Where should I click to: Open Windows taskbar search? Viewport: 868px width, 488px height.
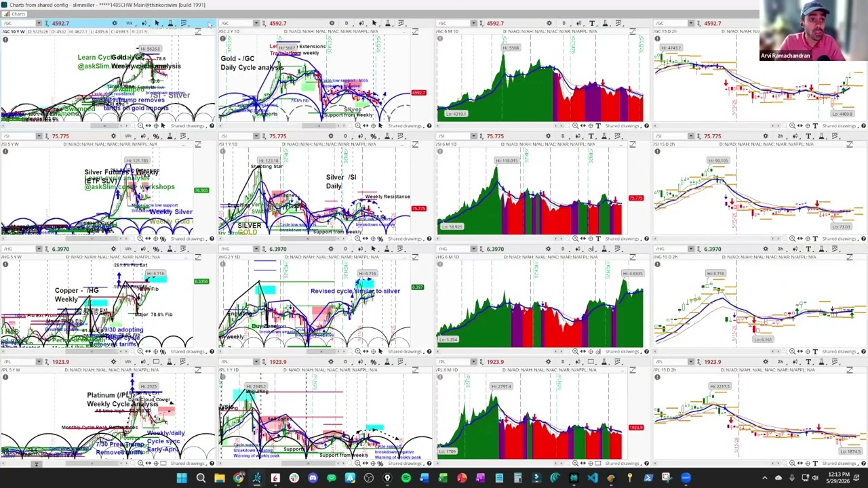201,479
